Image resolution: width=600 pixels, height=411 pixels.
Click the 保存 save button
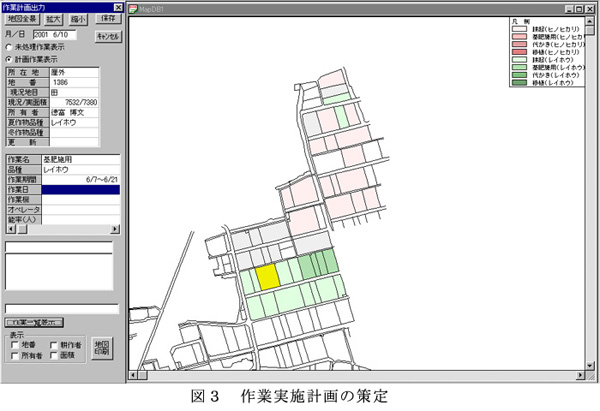click(107, 18)
